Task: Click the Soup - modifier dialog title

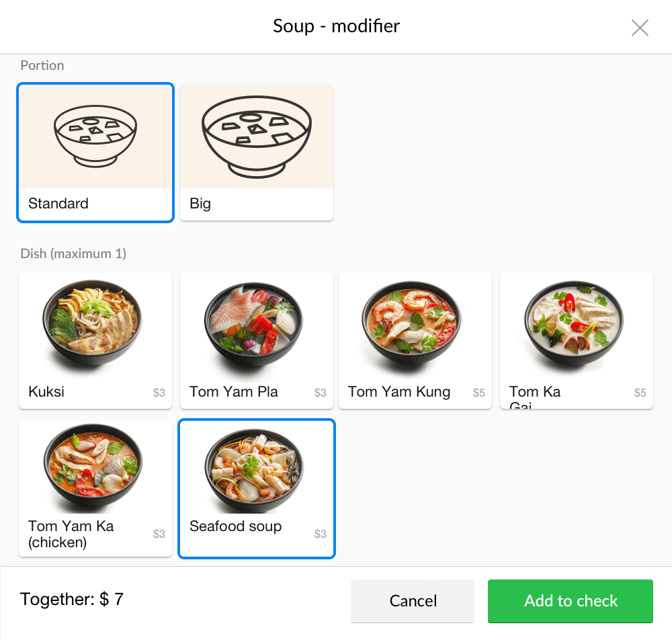Action: click(x=336, y=27)
